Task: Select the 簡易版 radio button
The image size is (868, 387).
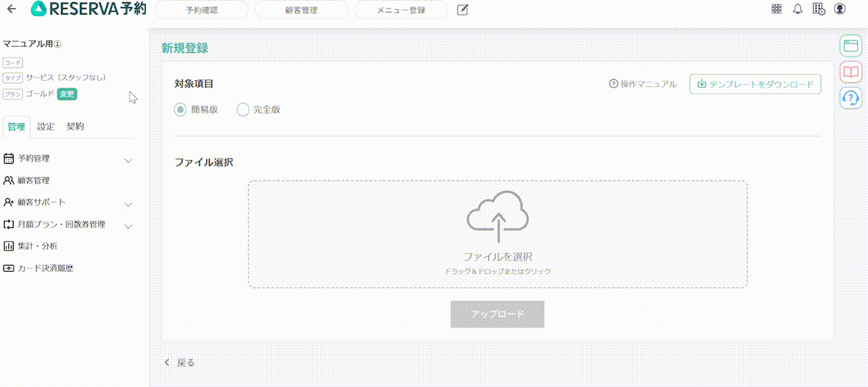Action: coord(180,109)
